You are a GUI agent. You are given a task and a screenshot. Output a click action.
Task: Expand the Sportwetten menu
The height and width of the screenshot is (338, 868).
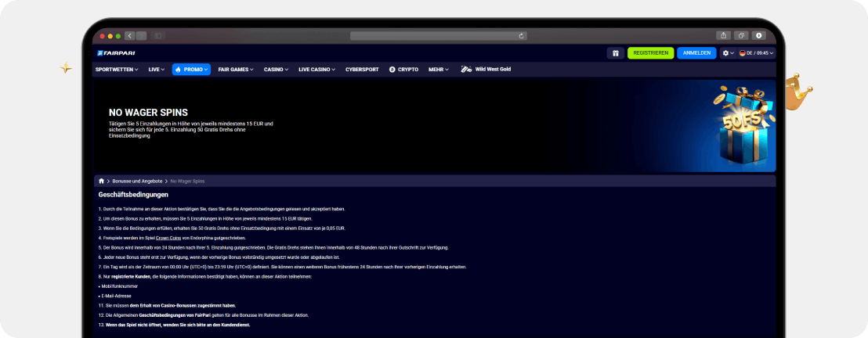[x=117, y=70]
